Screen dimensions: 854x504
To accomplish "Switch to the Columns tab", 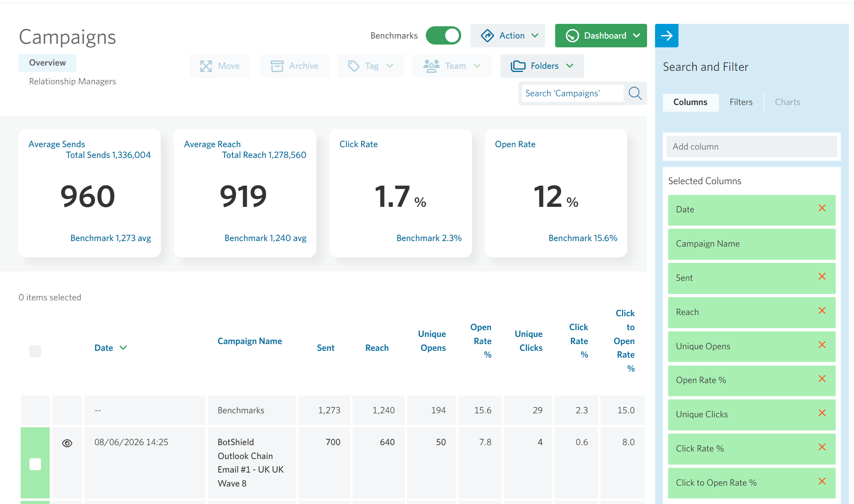I will point(690,102).
